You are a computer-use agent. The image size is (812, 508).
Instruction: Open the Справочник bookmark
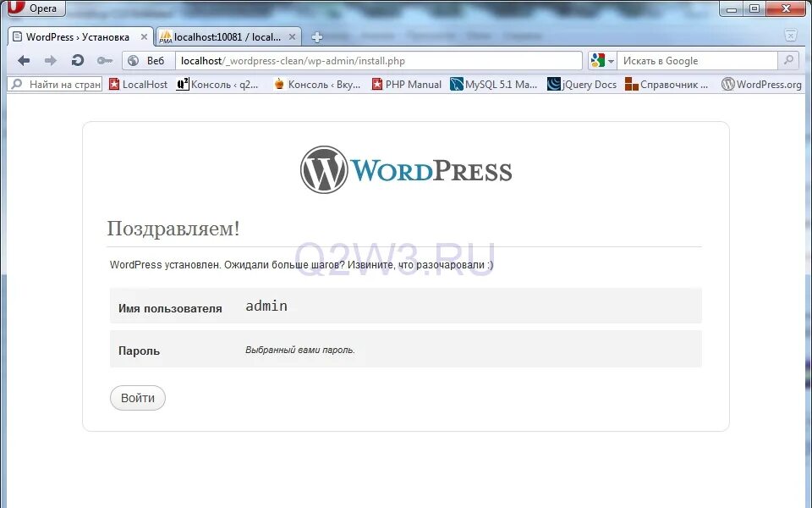[x=667, y=84]
